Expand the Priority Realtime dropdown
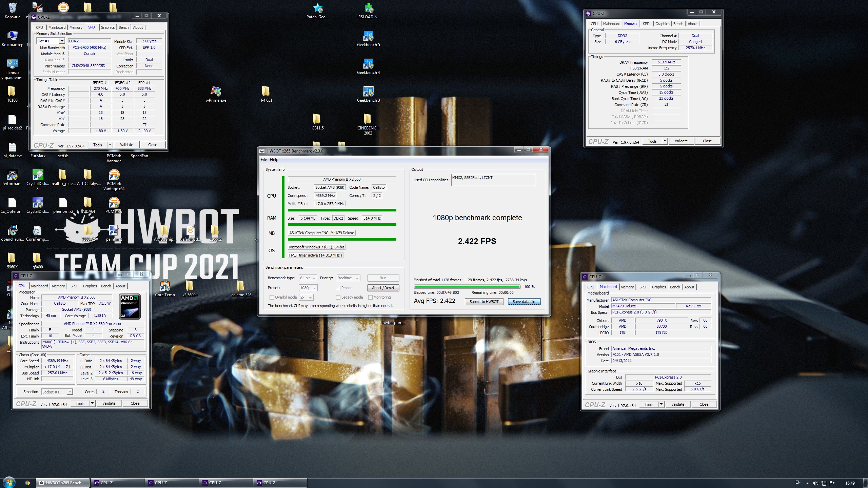Image resolution: width=868 pixels, height=488 pixels. 348,278
